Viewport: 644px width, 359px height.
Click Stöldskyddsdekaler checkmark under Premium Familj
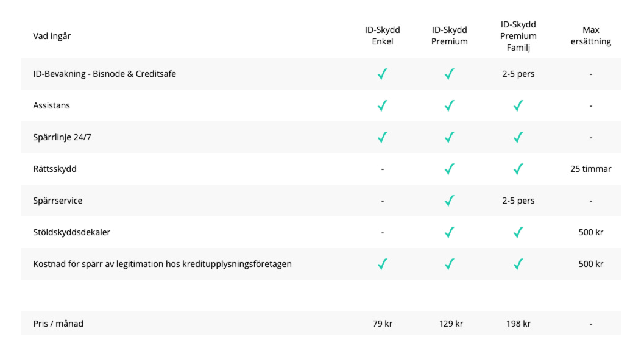click(x=518, y=233)
